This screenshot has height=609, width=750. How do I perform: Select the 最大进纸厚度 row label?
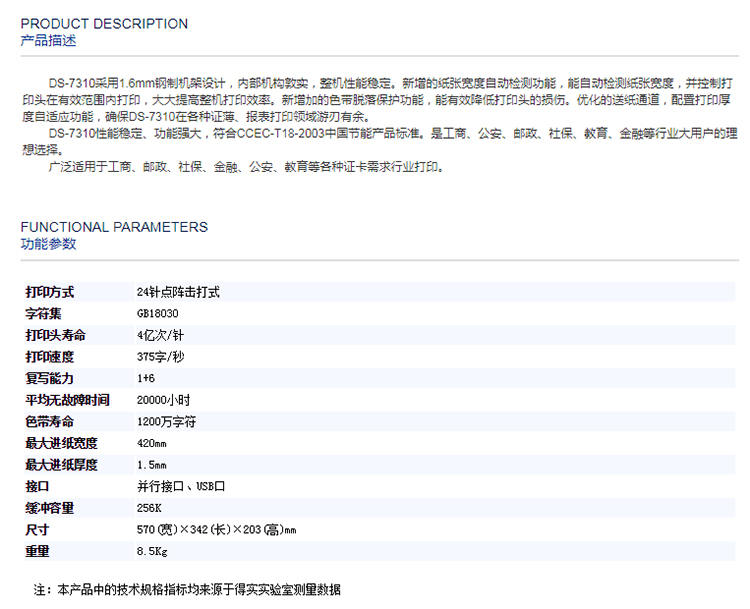[62, 465]
